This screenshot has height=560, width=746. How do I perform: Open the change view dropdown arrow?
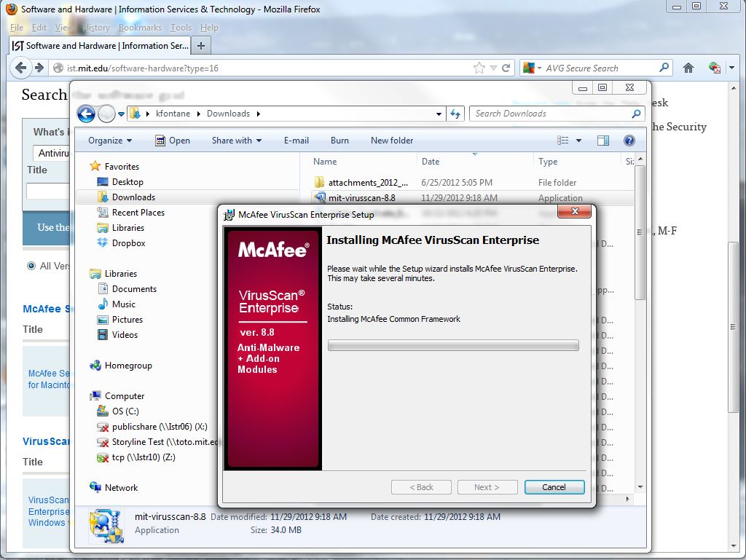(579, 141)
